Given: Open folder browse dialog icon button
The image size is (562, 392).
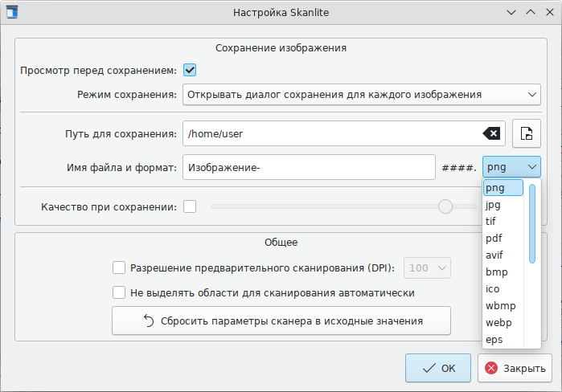Looking at the screenshot, I should tap(526, 133).
